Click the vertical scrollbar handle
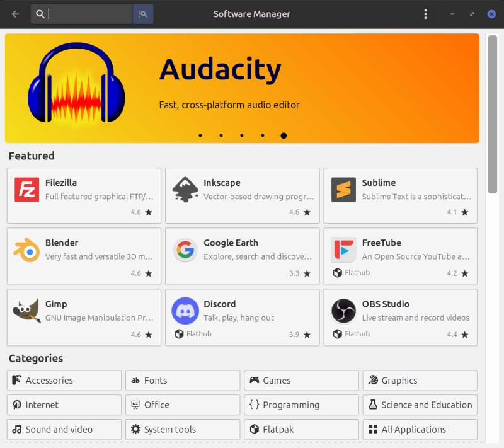The image size is (504, 448). [x=492, y=114]
